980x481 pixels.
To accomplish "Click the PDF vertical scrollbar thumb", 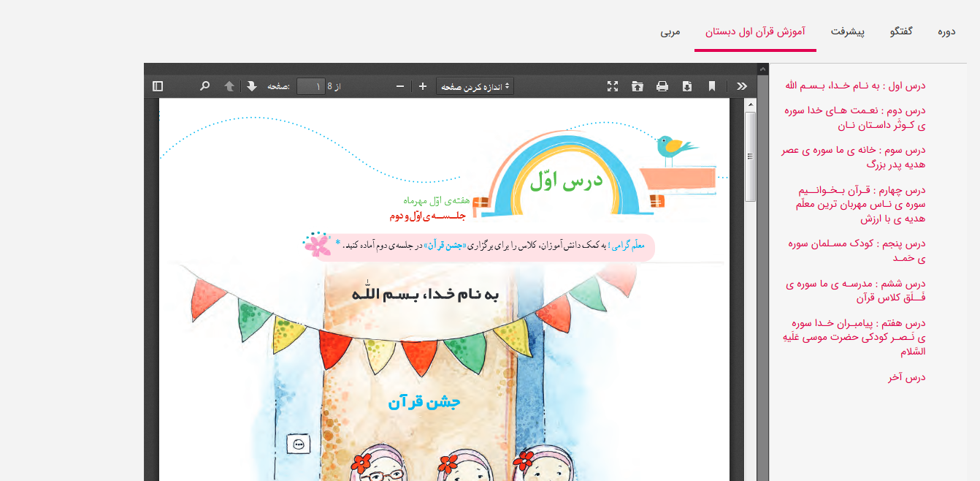I will point(750,156).
